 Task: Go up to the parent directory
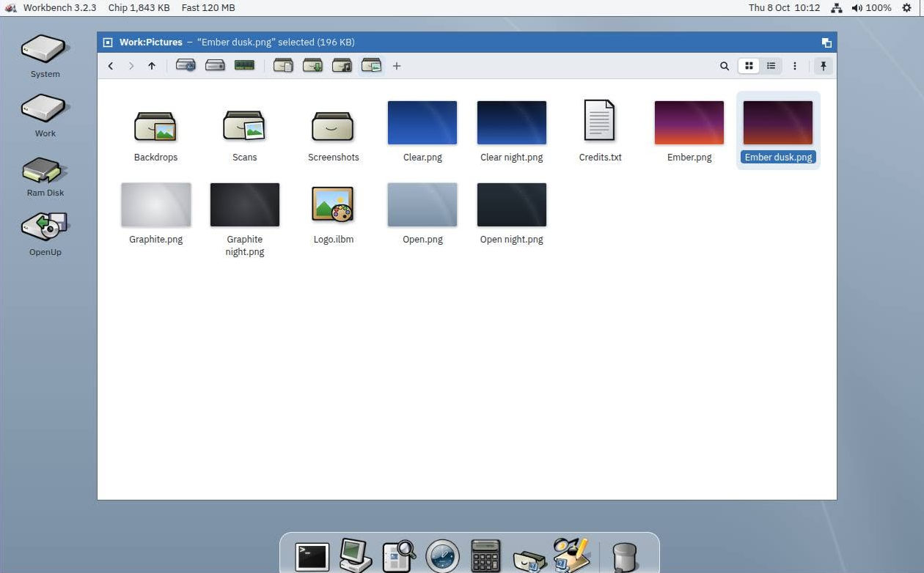152,66
